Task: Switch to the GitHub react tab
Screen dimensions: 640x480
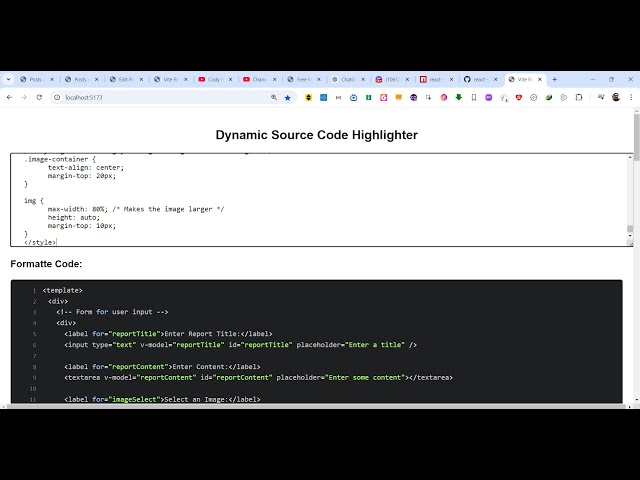Action: coord(478,79)
